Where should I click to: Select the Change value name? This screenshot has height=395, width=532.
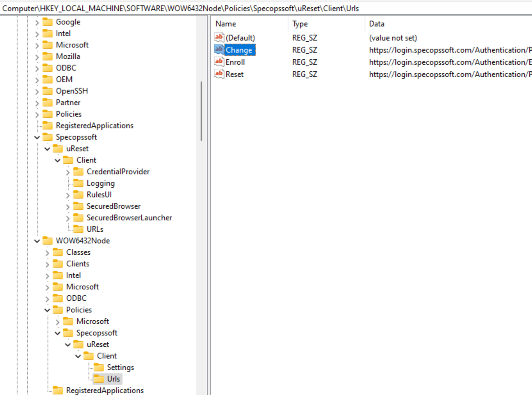[239, 50]
